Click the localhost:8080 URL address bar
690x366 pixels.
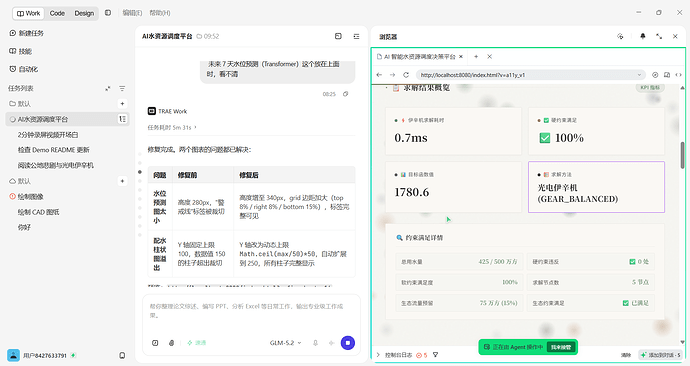tap(530, 75)
